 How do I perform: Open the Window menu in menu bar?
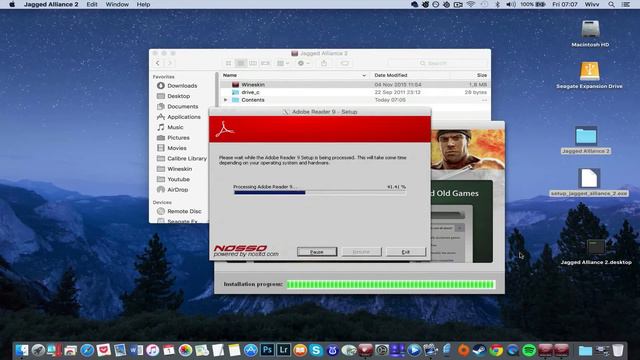pos(117,4)
